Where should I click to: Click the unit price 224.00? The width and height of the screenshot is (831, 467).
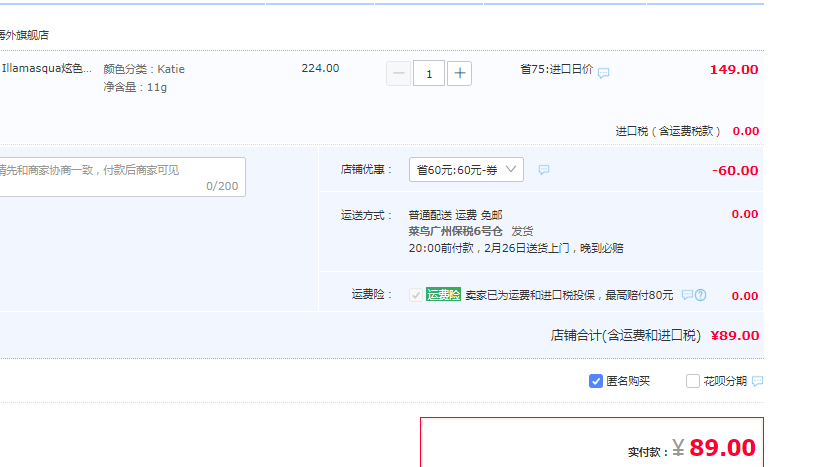click(x=320, y=68)
